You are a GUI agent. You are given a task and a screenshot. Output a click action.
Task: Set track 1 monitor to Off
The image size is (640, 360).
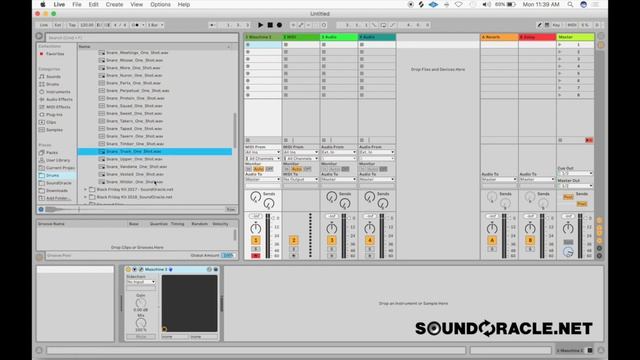tap(269, 169)
